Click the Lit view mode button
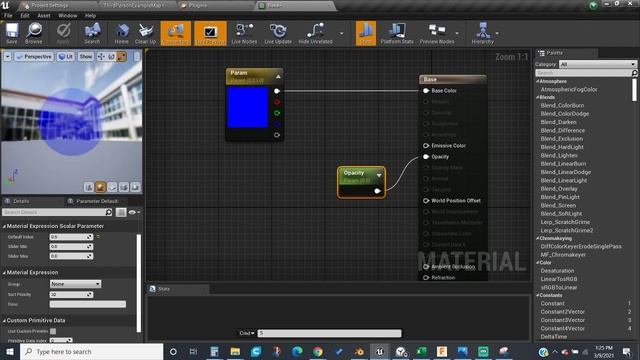This screenshot has width=640, height=360. click(x=65, y=57)
